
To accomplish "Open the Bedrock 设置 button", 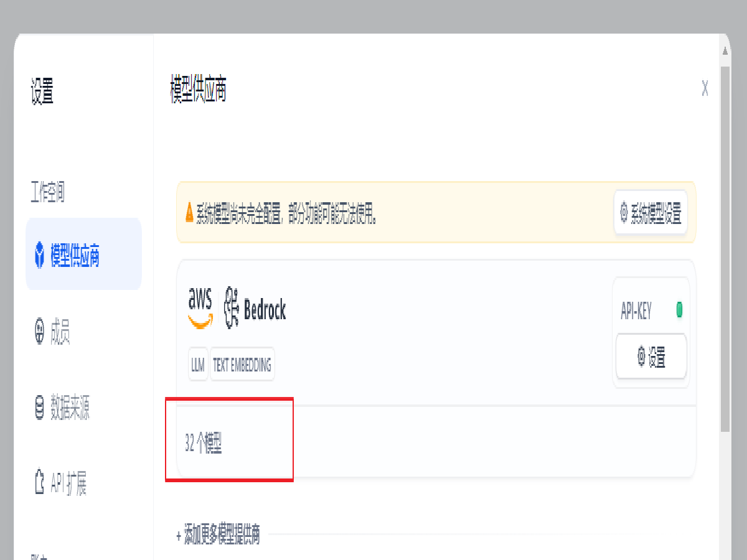I will 651,357.
